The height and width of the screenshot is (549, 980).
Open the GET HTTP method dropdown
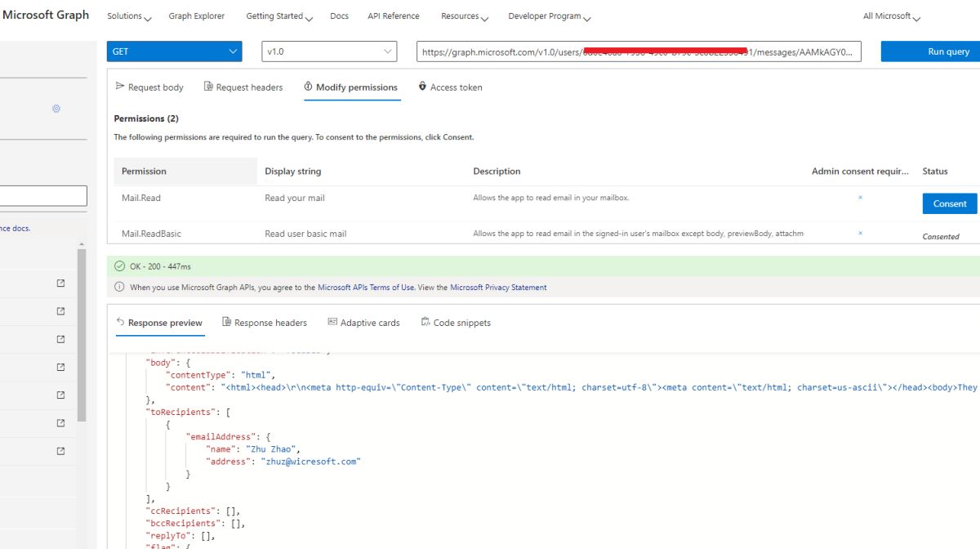click(x=175, y=51)
